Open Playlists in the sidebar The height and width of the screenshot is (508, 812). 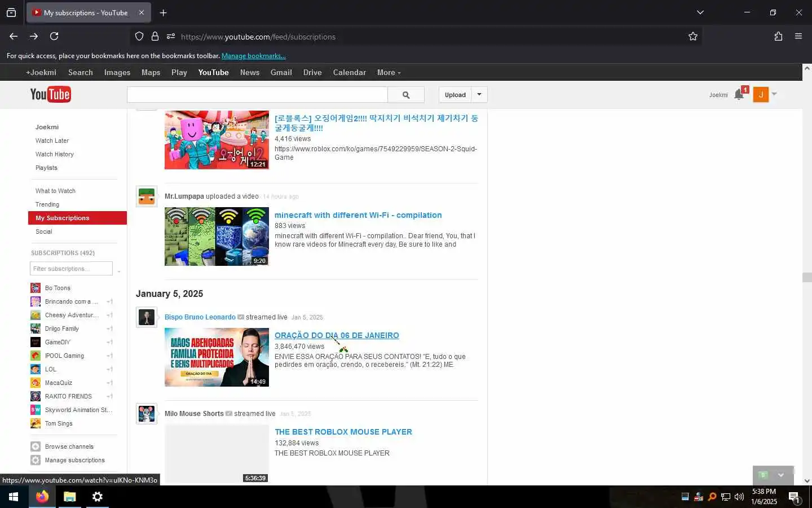point(46,168)
